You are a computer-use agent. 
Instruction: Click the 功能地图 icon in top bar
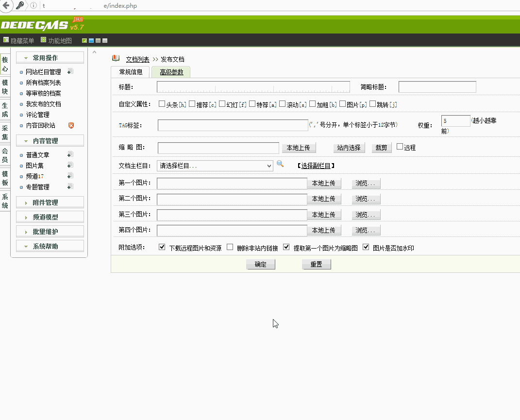click(x=44, y=40)
